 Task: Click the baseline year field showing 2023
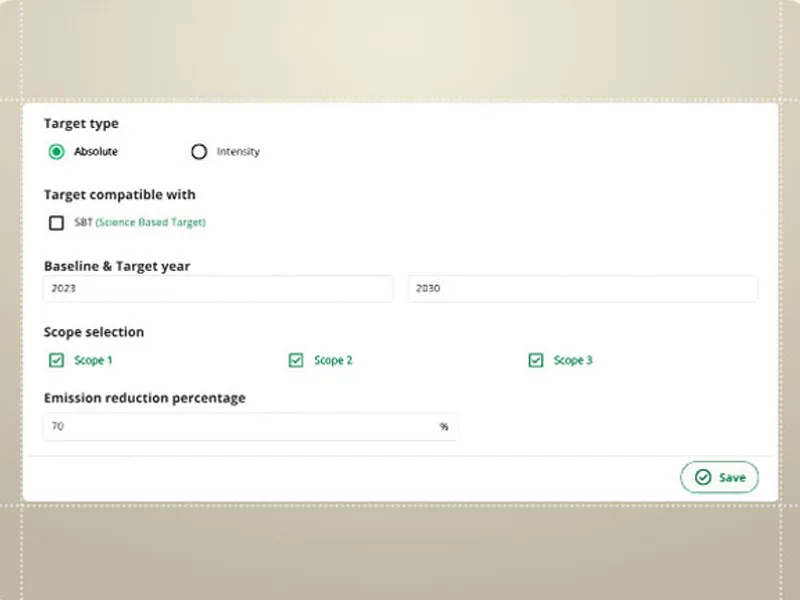pyautogui.click(x=218, y=288)
